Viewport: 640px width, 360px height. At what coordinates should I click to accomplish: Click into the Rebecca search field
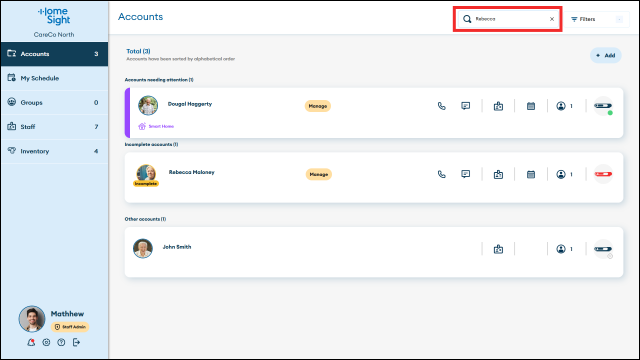tap(508, 19)
